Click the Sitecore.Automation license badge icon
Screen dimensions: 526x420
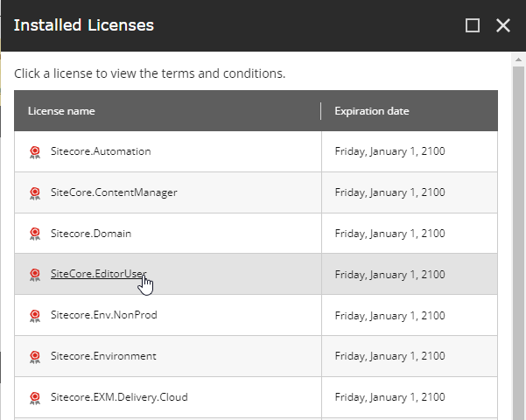pos(35,152)
